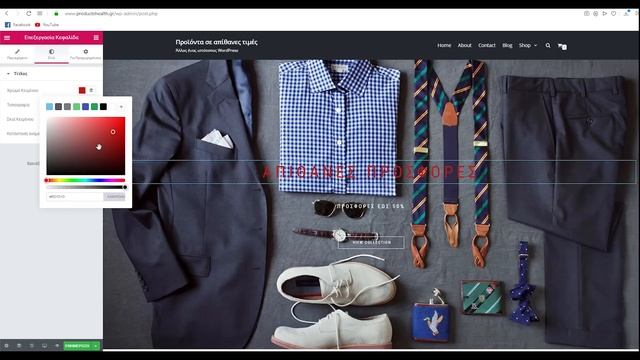This screenshot has width=640, height=360.
Task: Go back in browser
Action: (x=7, y=13)
